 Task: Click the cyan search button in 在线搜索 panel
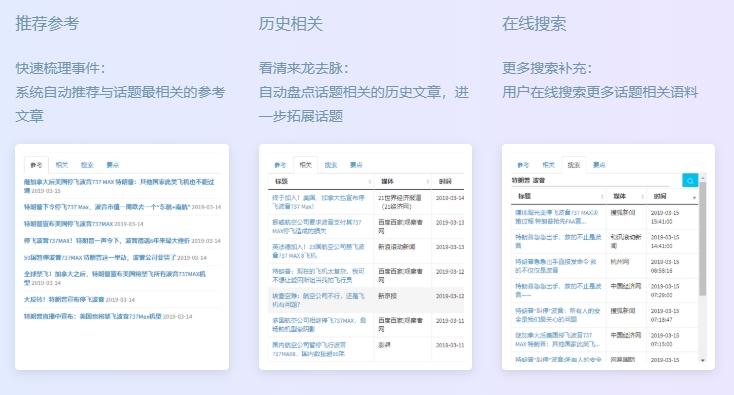(690, 180)
